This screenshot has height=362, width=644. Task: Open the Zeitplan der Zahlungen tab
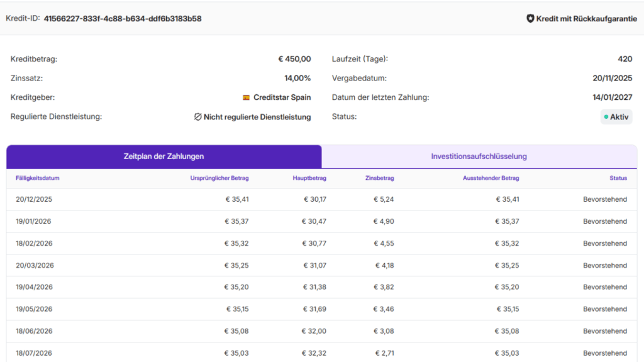[x=164, y=156]
